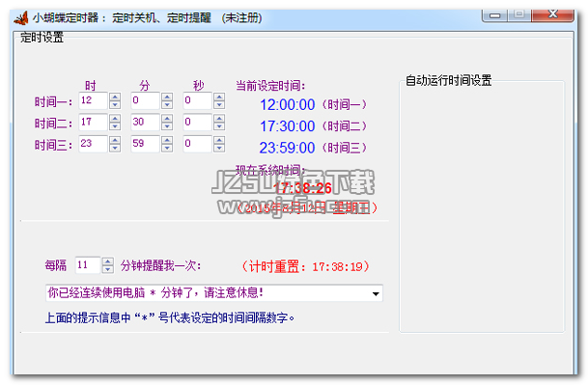Click the 分钟提醒我一次 label
Viewport: 588px width, 385px height.
pyautogui.click(x=161, y=265)
